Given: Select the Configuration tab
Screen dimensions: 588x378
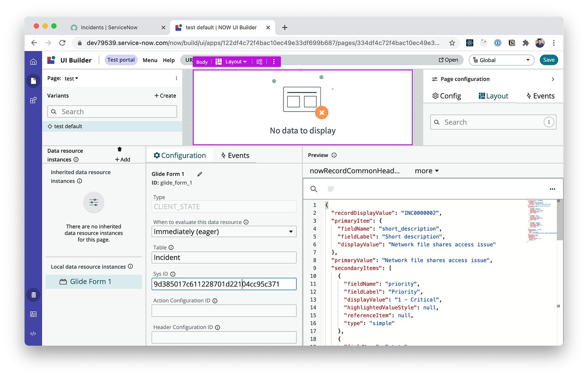Looking at the screenshot, I should [x=180, y=155].
